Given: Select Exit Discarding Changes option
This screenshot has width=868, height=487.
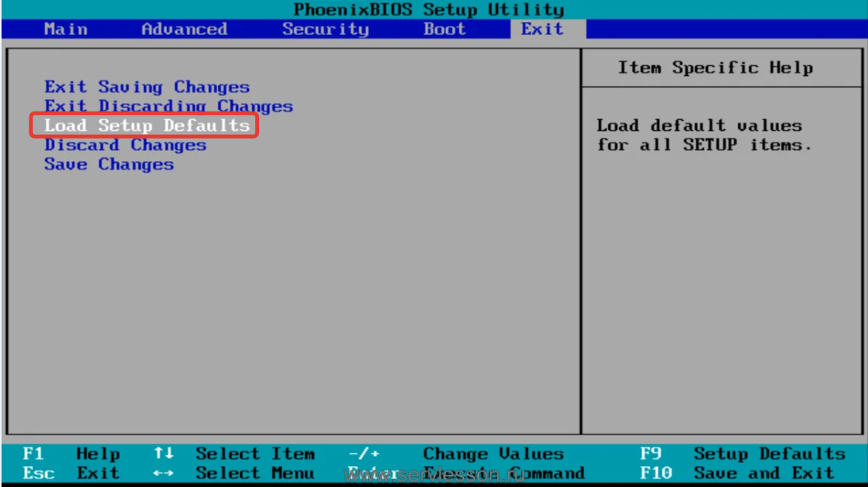Looking at the screenshot, I should [169, 106].
